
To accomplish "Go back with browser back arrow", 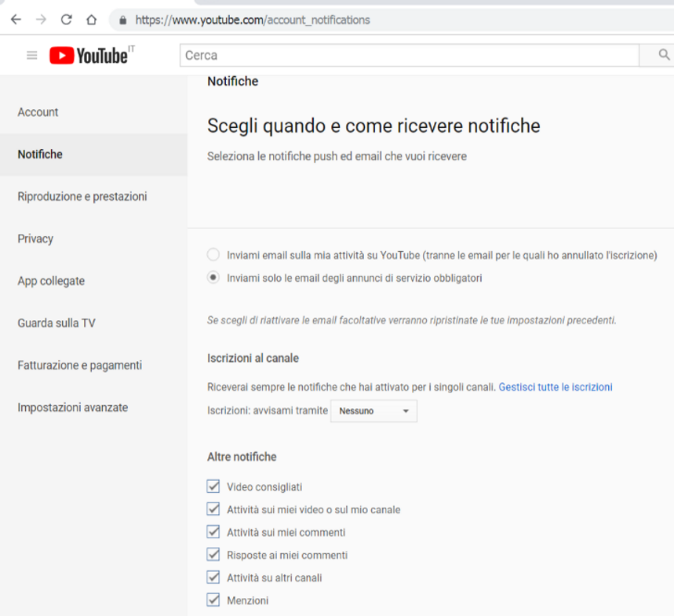I will (16, 20).
